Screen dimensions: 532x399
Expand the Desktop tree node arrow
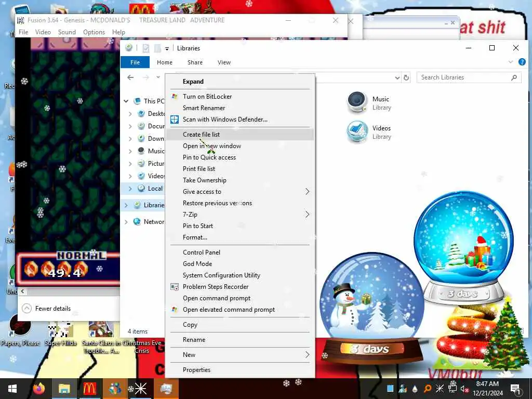click(x=130, y=114)
